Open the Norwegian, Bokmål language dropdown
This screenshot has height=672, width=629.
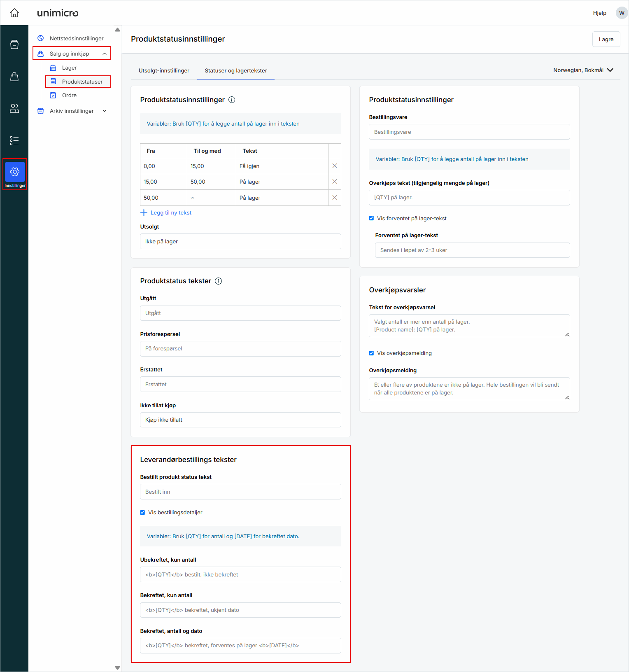click(x=583, y=70)
